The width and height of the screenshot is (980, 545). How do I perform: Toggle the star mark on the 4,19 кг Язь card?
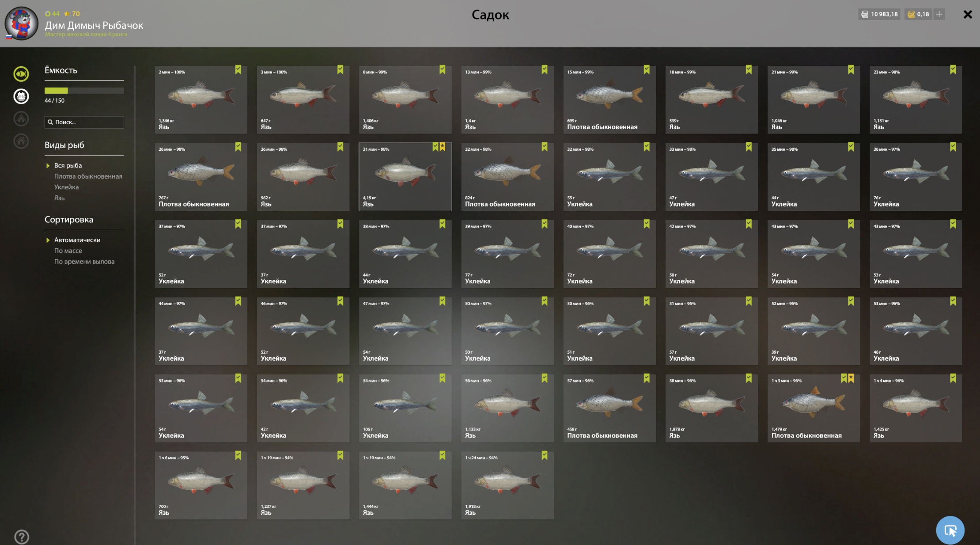(x=443, y=147)
